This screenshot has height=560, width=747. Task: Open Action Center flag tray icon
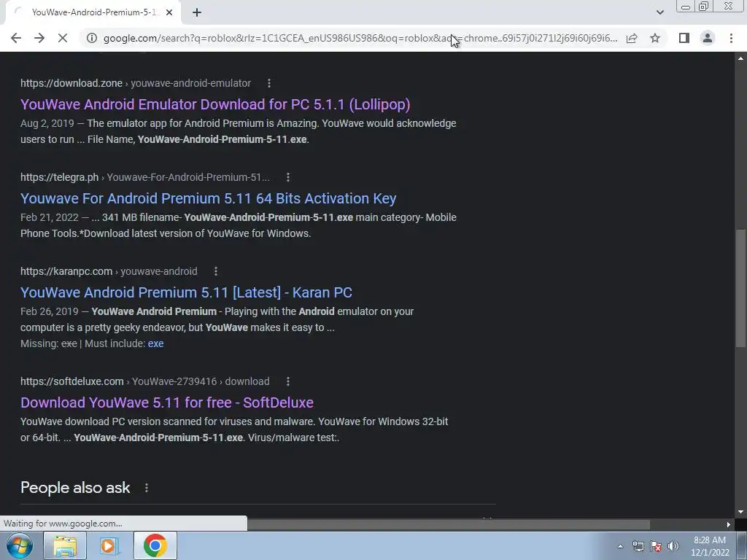click(656, 546)
